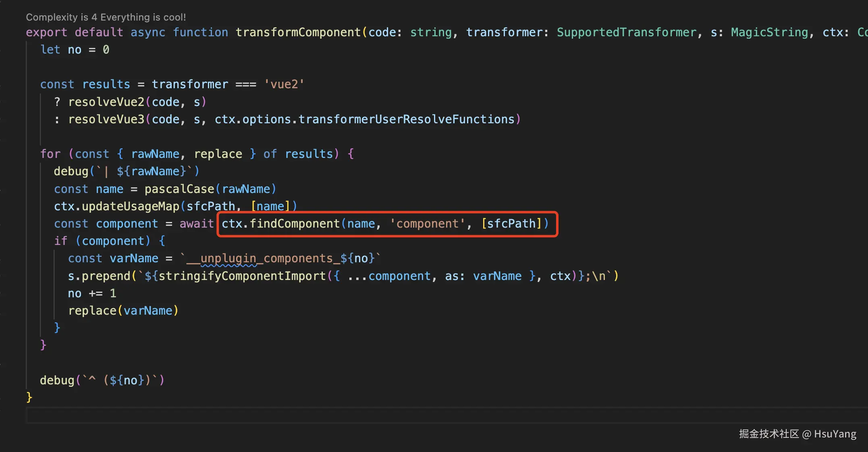This screenshot has width=868, height=452.
Task: Click the await keyword
Action: tap(196, 224)
